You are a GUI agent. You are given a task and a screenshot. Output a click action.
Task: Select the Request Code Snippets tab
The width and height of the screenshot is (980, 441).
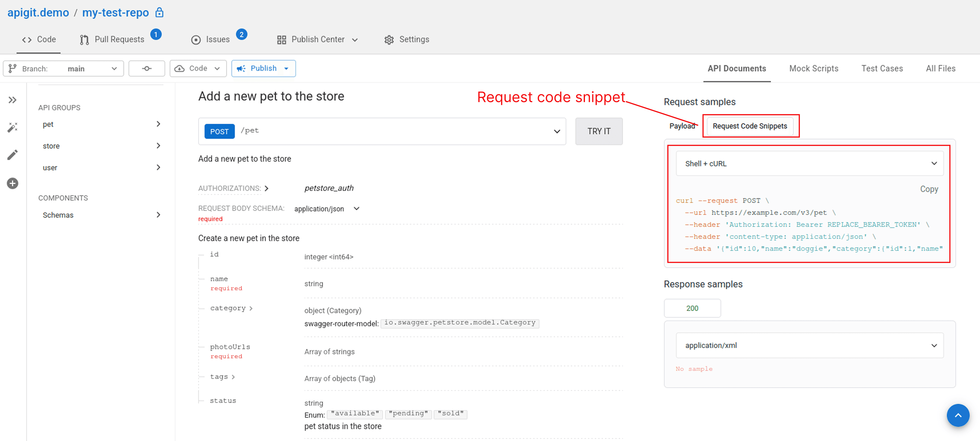[x=750, y=126]
